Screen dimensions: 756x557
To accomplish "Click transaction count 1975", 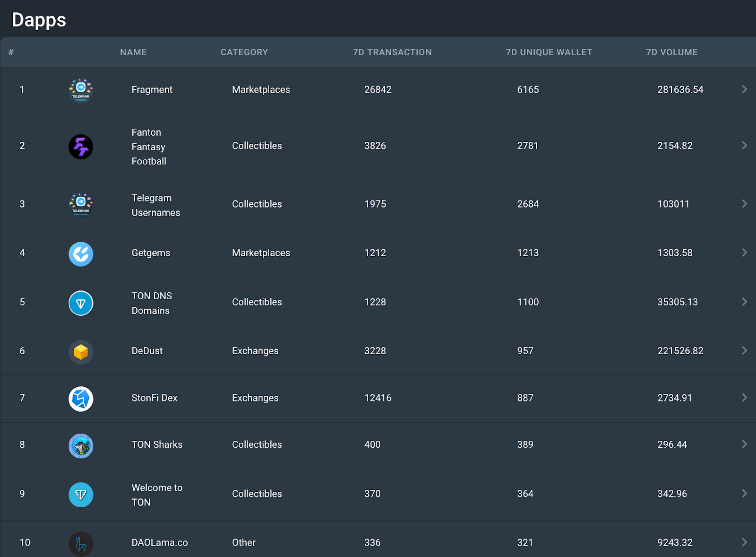I will (375, 204).
